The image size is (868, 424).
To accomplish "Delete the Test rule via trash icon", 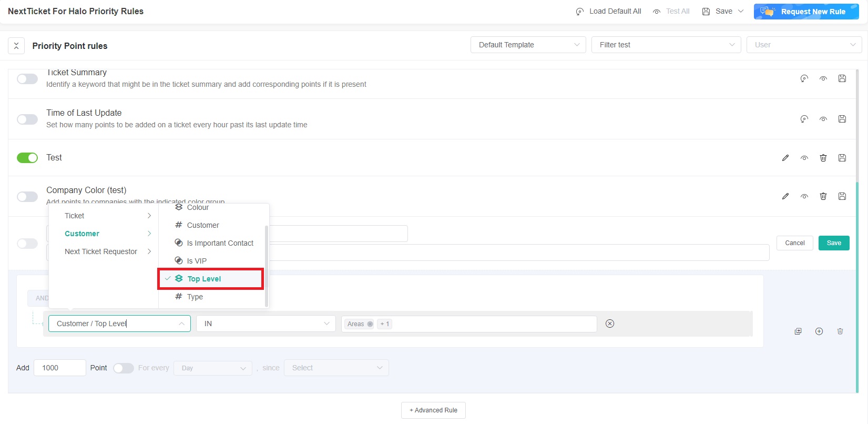I will click(823, 158).
